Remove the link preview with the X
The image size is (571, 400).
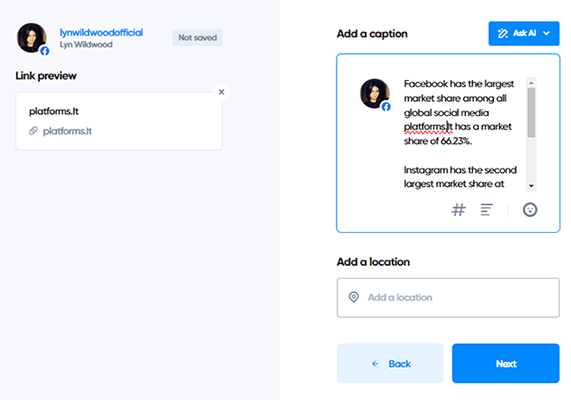point(221,92)
